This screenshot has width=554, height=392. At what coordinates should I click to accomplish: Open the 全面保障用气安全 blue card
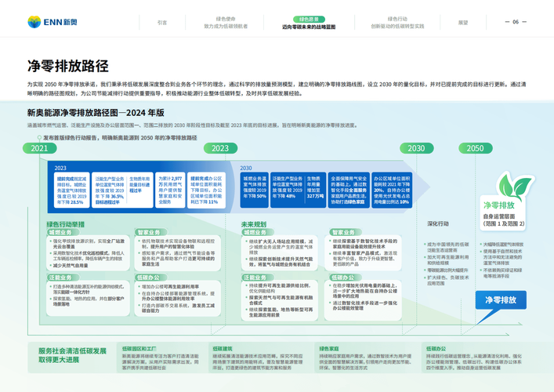click(349, 191)
